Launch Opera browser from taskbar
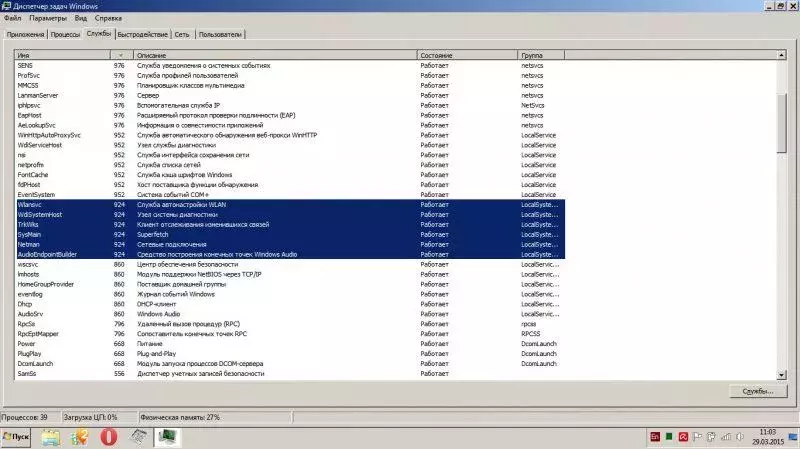Image resolution: width=800 pixels, height=449 pixels. pos(108,437)
